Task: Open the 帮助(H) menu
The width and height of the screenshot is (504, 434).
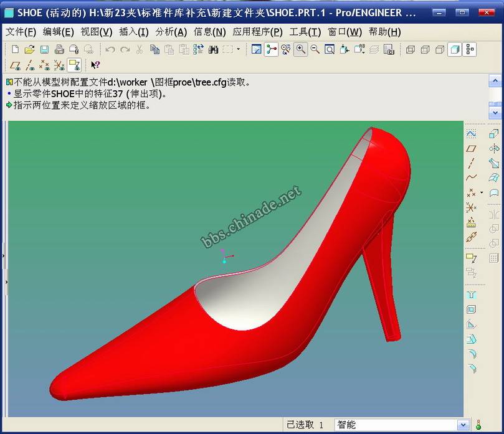Action: point(385,32)
